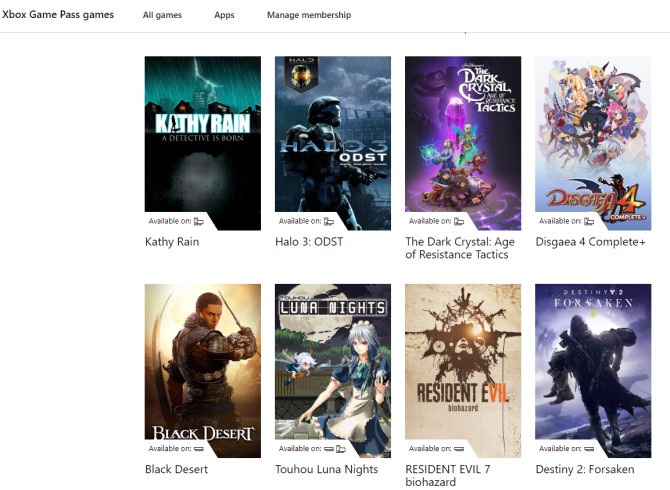Click the console platform icon on Resident Evil 7
The height and width of the screenshot is (490, 670).
coord(459,449)
